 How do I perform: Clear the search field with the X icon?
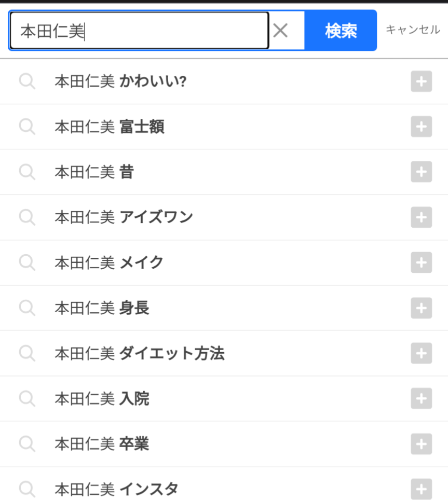pyautogui.click(x=280, y=31)
